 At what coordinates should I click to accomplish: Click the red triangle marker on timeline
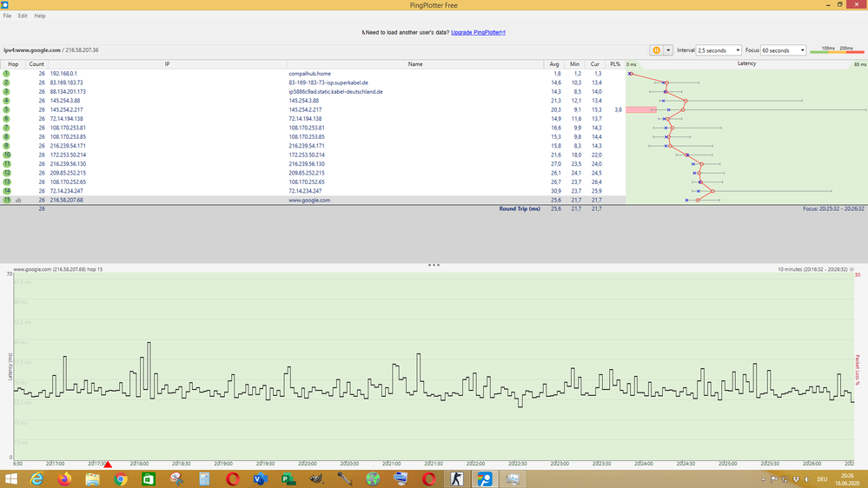coord(108,465)
